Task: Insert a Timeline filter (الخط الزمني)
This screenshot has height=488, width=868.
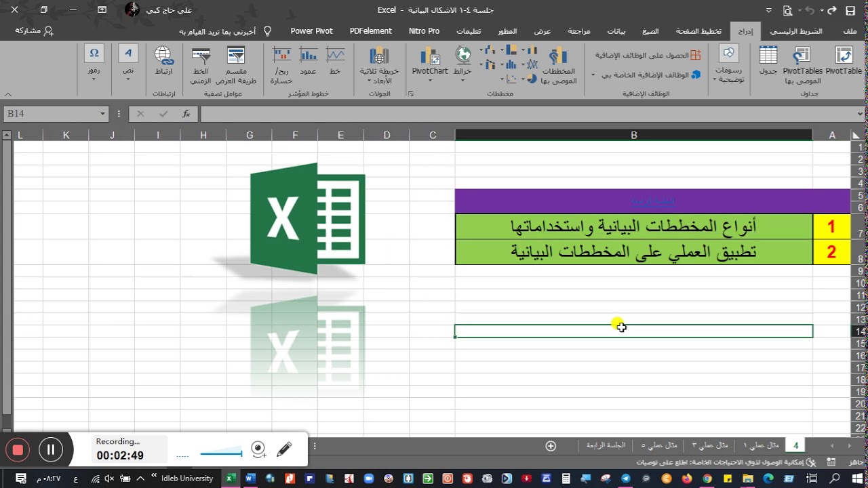Action: coord(200,65)
